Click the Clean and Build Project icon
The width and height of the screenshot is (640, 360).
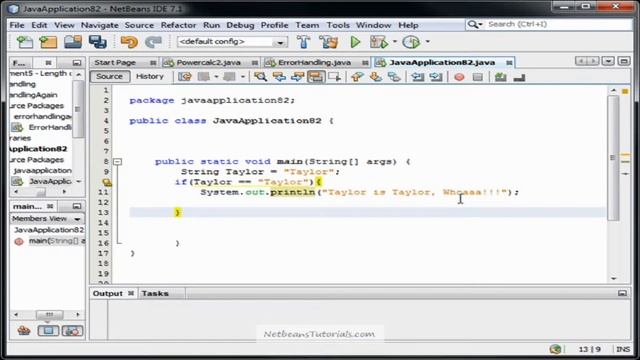pos(329,42)
